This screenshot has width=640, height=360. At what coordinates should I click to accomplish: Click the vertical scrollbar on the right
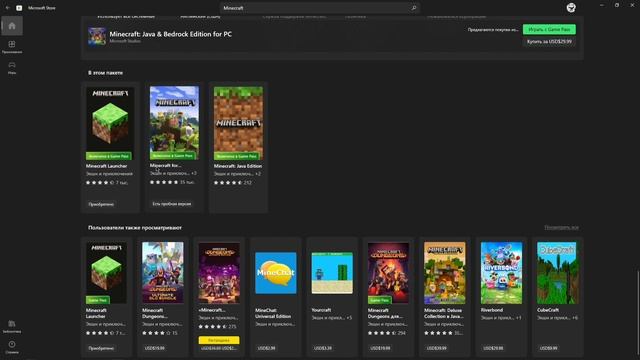click(x=638, y=312)
